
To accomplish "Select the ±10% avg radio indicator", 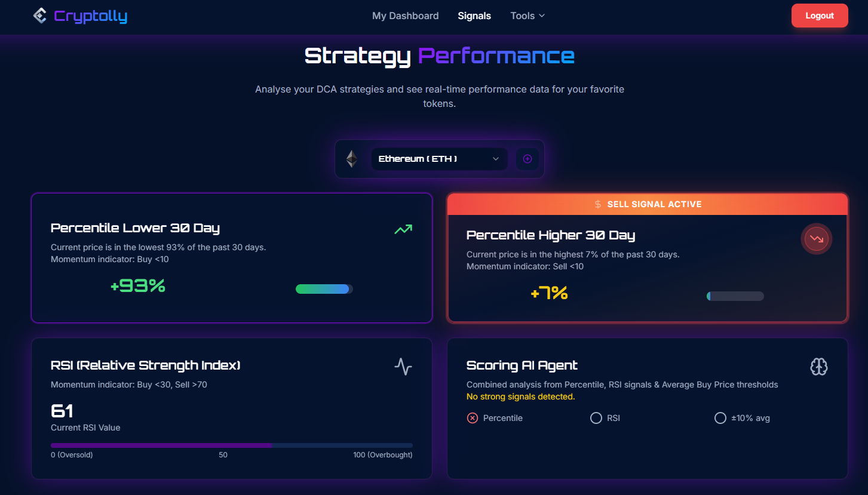I will pyautogui.click(x=720, y=418).
